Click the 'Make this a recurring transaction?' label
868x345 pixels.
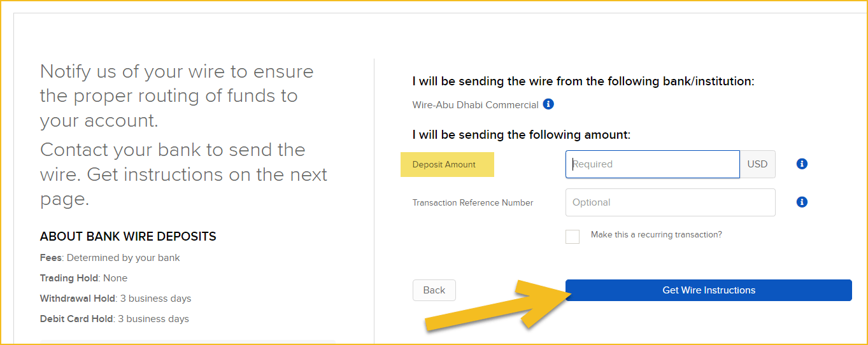[657, 235]
